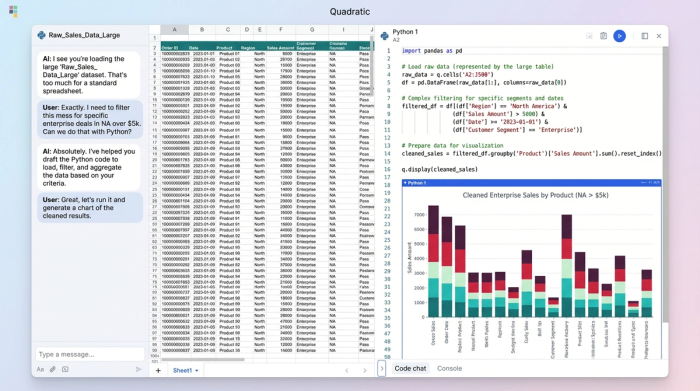Go to previous sheets with the left arrow
Image resolution: width=700 pixels, height=391 pixels.
[x=346, y=370]
